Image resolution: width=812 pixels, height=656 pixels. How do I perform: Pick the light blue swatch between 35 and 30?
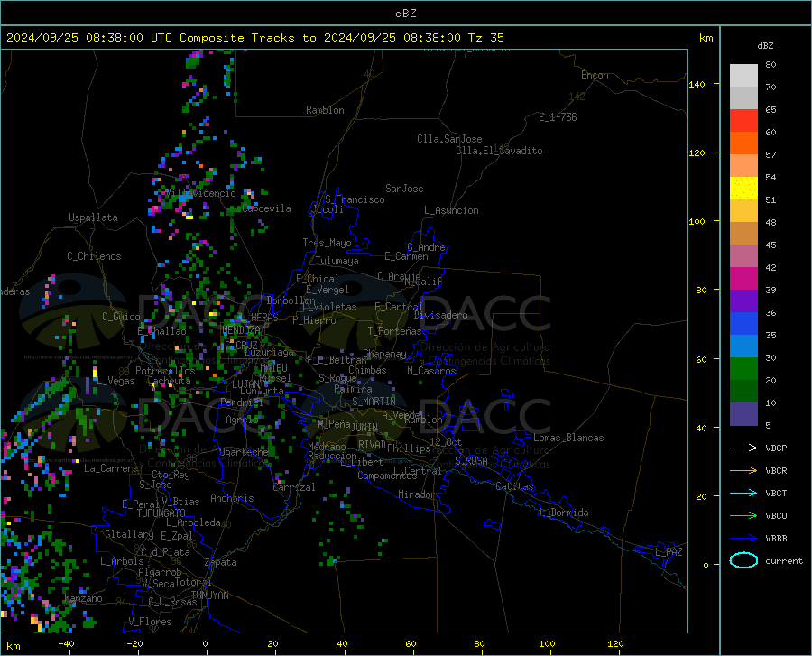[x=743, y=346]
